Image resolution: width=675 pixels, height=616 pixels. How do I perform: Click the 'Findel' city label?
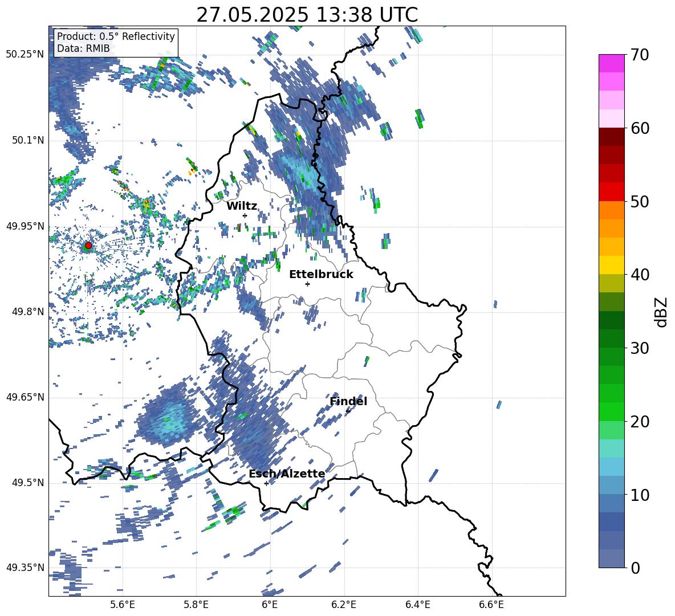point(348,401)
